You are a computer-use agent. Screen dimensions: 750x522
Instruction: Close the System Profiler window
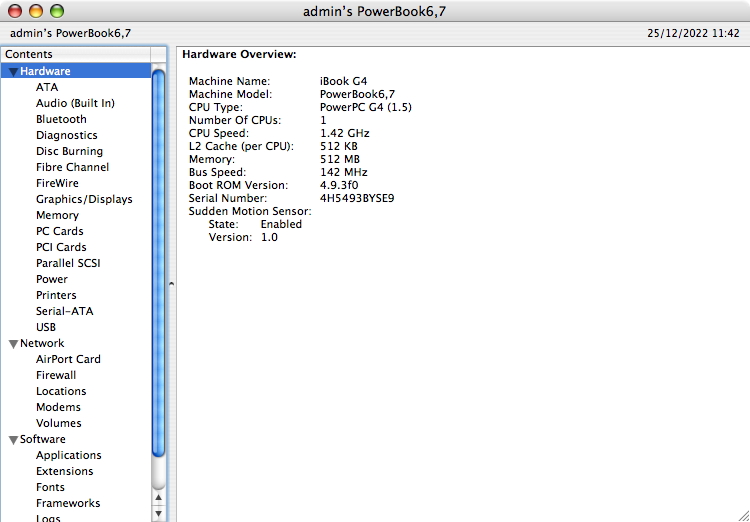[x=15, y=11]
